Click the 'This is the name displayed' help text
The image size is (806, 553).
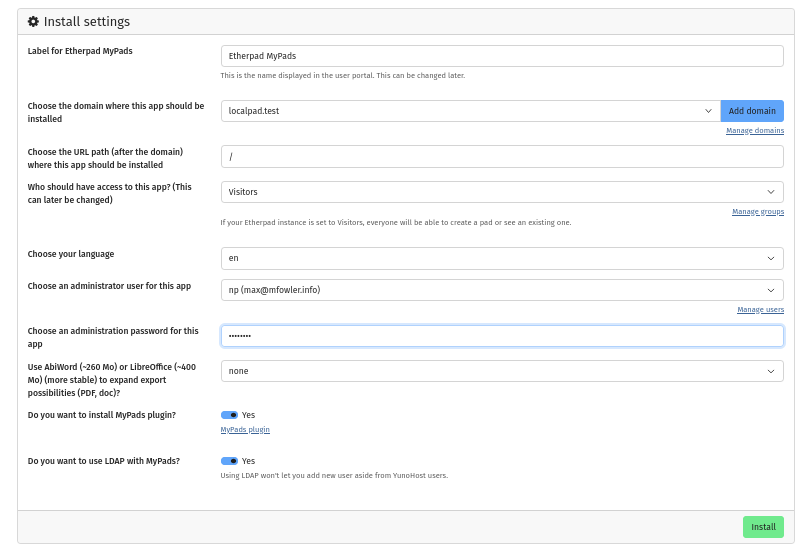pos(343,76)
